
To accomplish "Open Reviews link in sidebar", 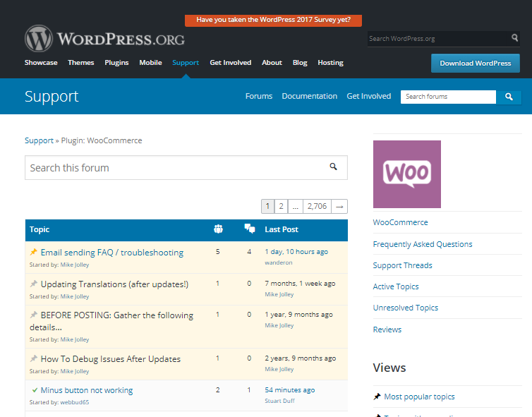I will (x=387, y=330).
